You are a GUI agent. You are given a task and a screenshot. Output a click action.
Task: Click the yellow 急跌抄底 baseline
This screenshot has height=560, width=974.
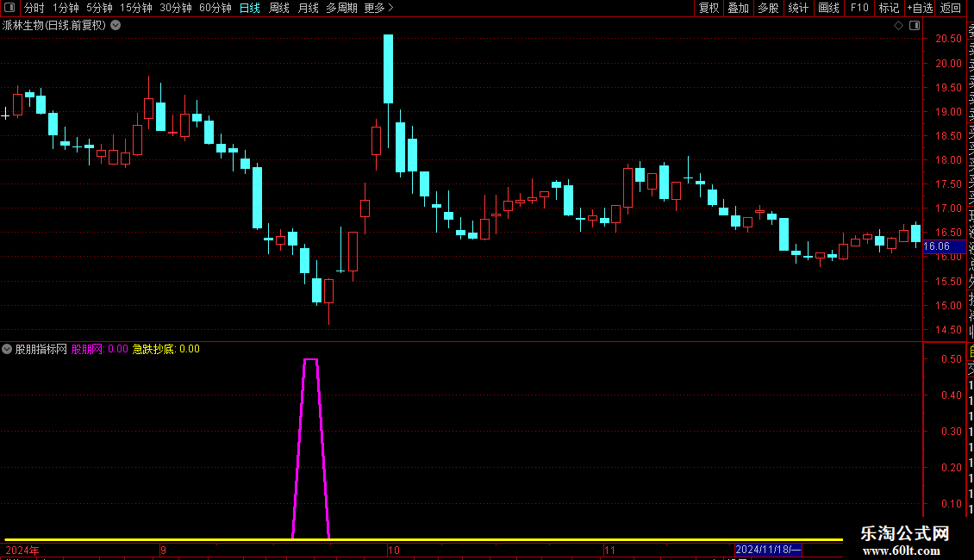(x=422, y=539)
